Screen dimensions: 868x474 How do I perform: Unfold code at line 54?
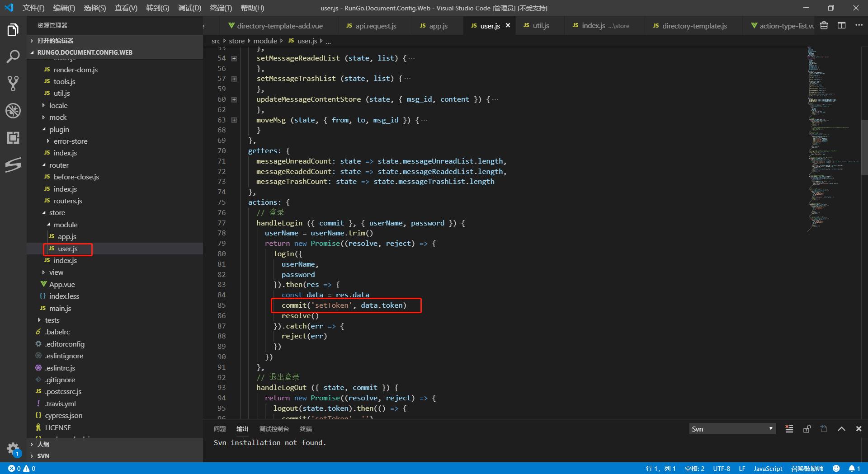(x=234, y=58)
